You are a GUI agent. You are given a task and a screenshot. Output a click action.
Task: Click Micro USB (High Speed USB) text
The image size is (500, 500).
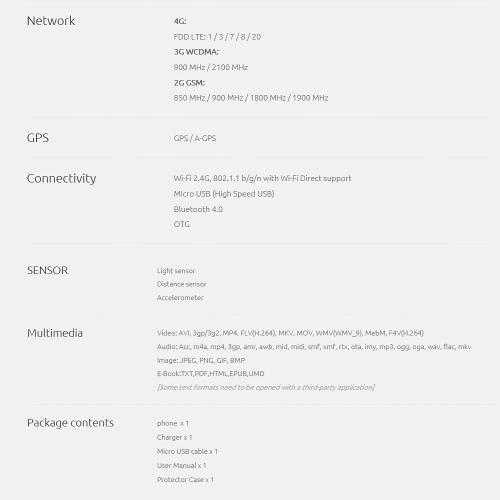click(x=224, y=194)
